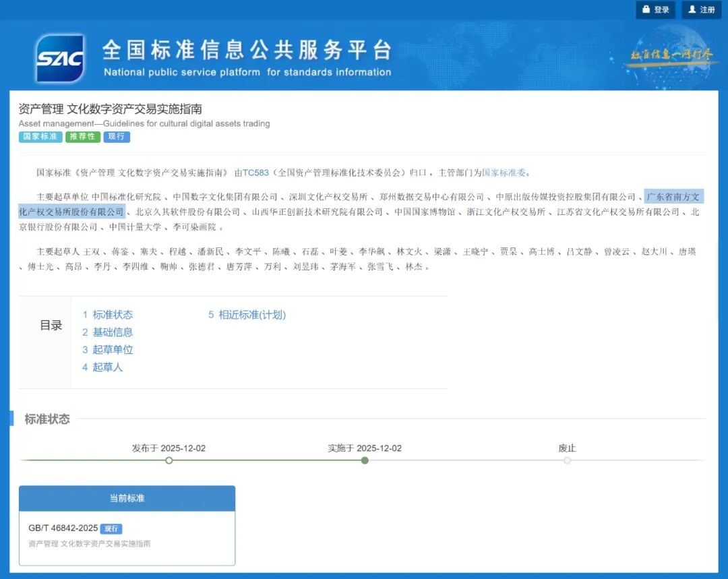Open the 国家标准委 link
Viewport: 728px width, 579px height.
point(504,173)
